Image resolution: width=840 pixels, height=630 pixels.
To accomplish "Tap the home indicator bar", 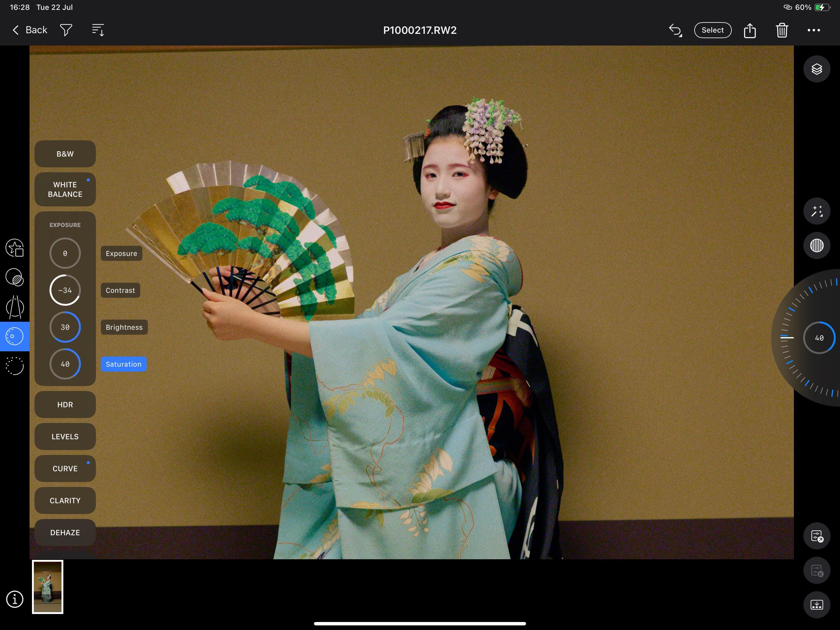I will [420, 624].
